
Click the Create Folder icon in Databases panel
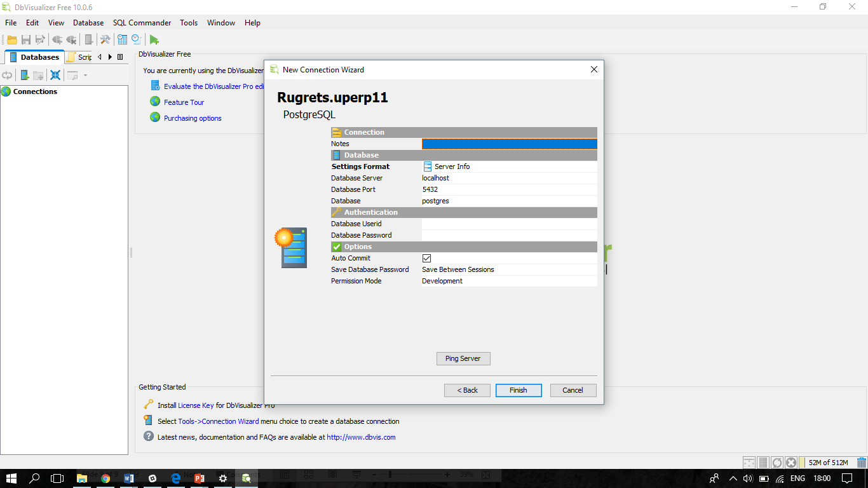(39, 75)
